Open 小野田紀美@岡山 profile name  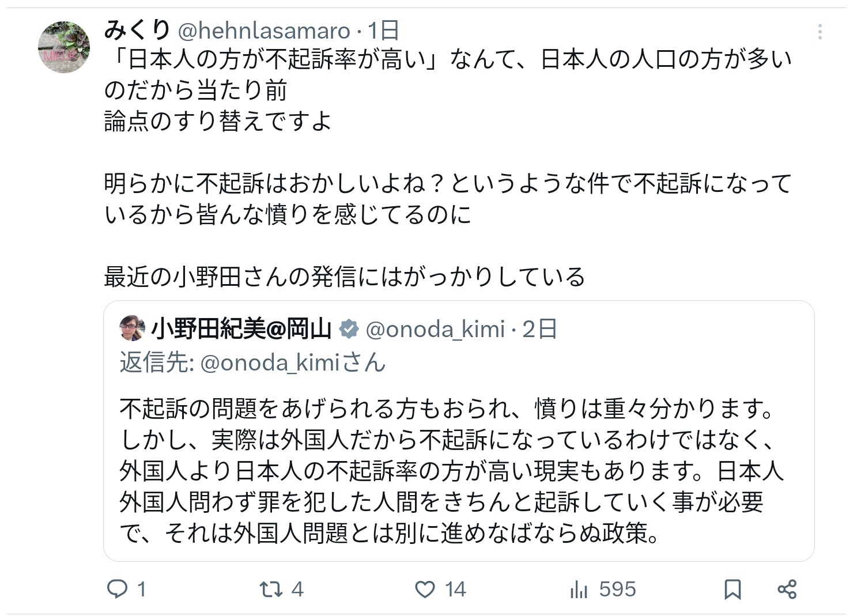(x=241, y=329)
